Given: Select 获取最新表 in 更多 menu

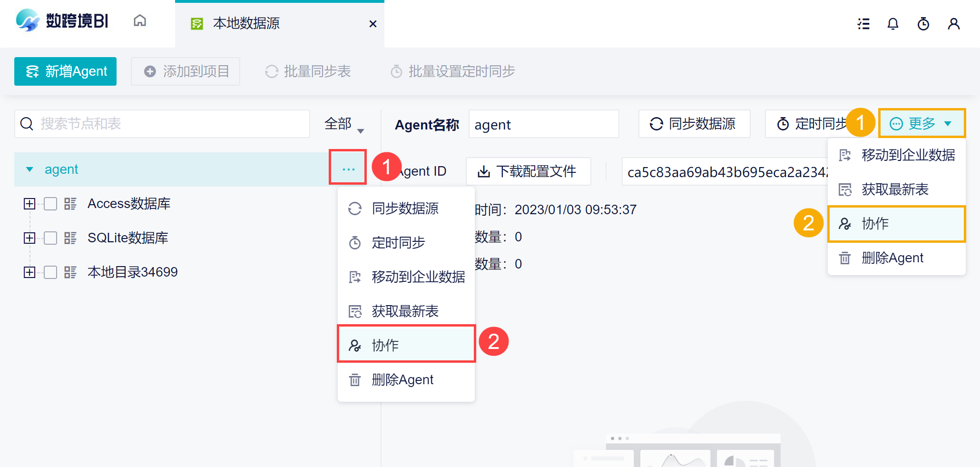Looking at the screenshot, I should coord(897,189).
